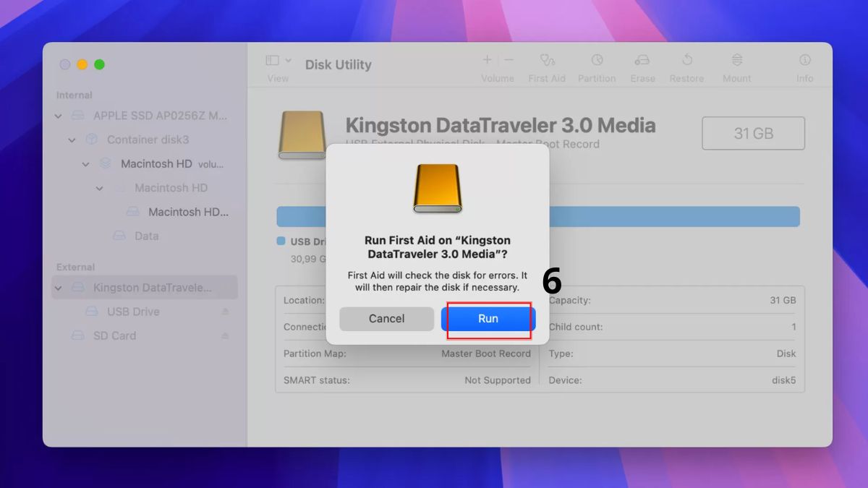
Task: Collapse the Macintosh HD volumes group
Action: pos(86,164)
